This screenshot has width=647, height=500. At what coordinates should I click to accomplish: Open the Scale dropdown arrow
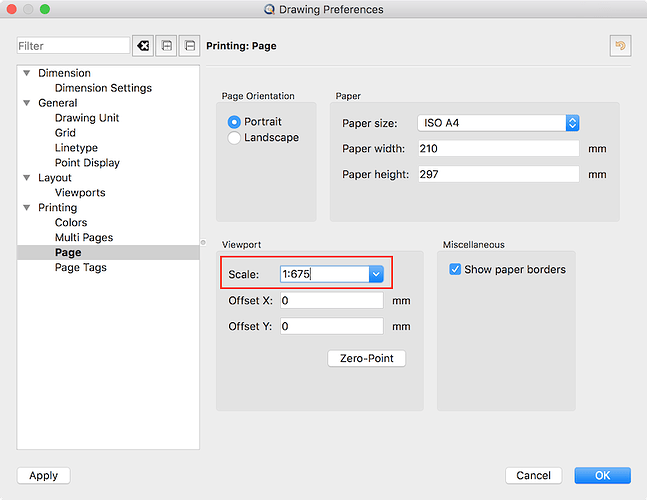point(376,274)
